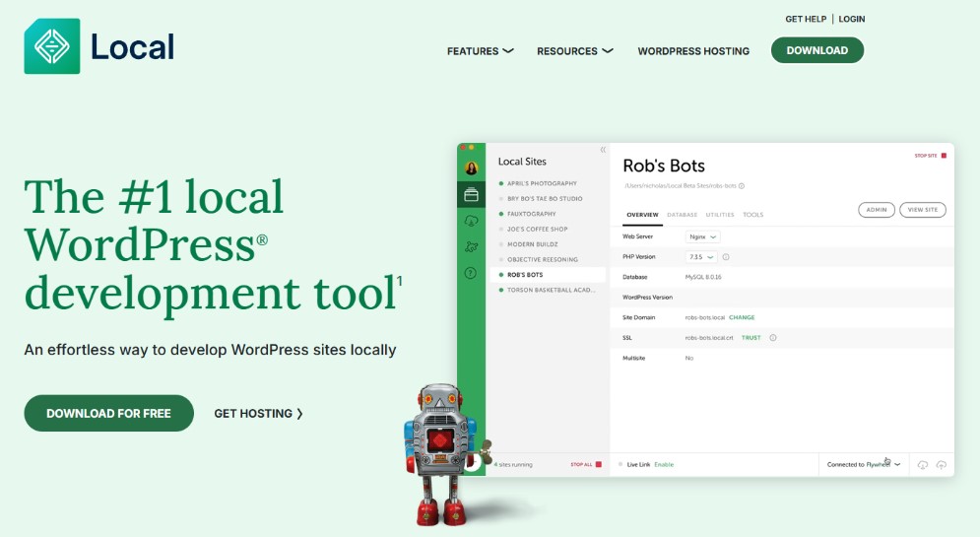Select Bry Bo's Tae Bo Studio site

tap(545, 199)
